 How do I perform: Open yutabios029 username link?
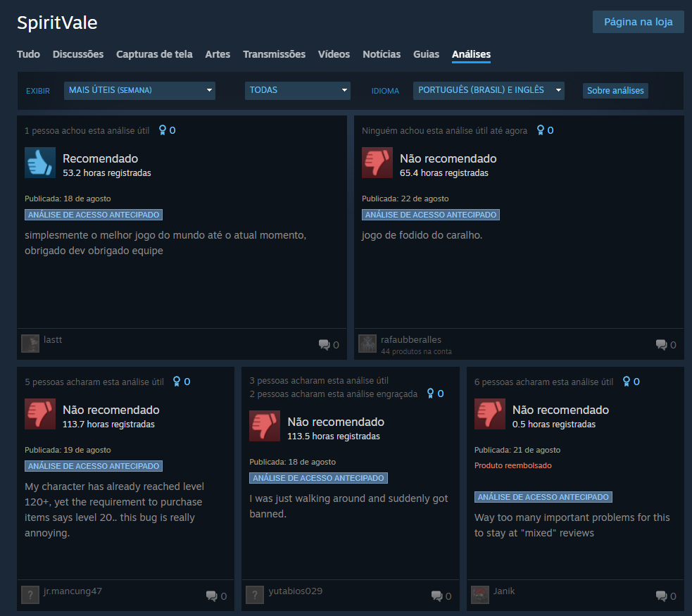click(x=295, y=591)
